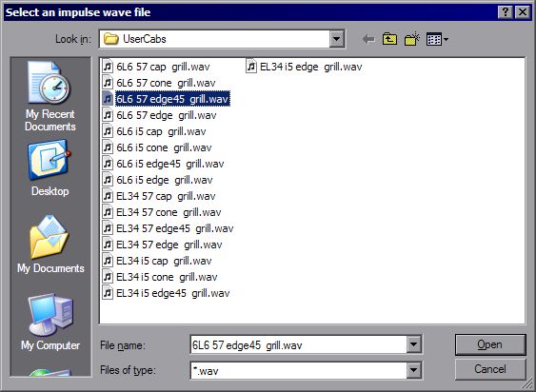Open My Recent Documents location
536x392 pixels.
click(x=50, y=97)
